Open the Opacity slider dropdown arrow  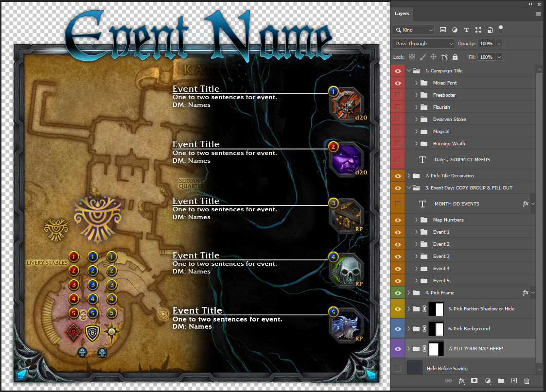tap(499, 44)
